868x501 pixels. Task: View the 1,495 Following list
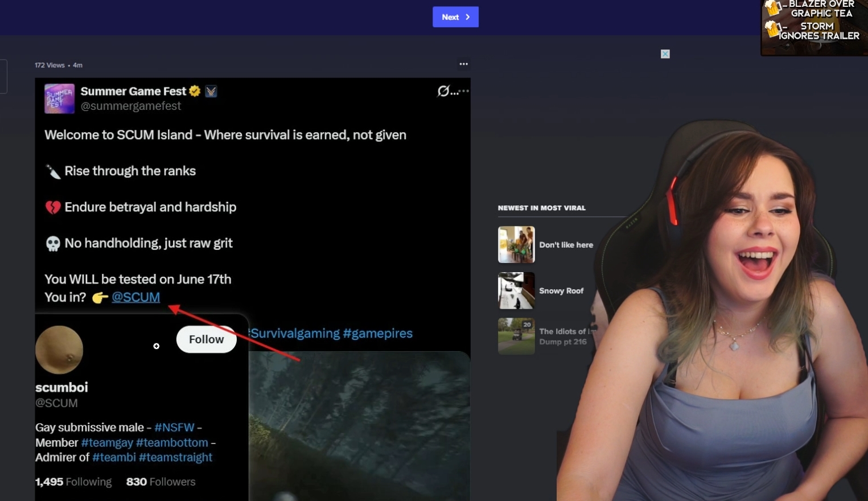(73, 482)
